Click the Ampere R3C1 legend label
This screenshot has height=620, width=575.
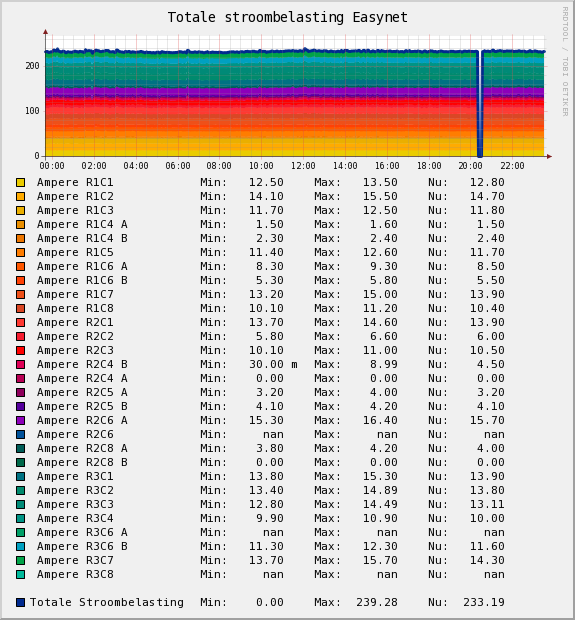click(x=75, y=476)
